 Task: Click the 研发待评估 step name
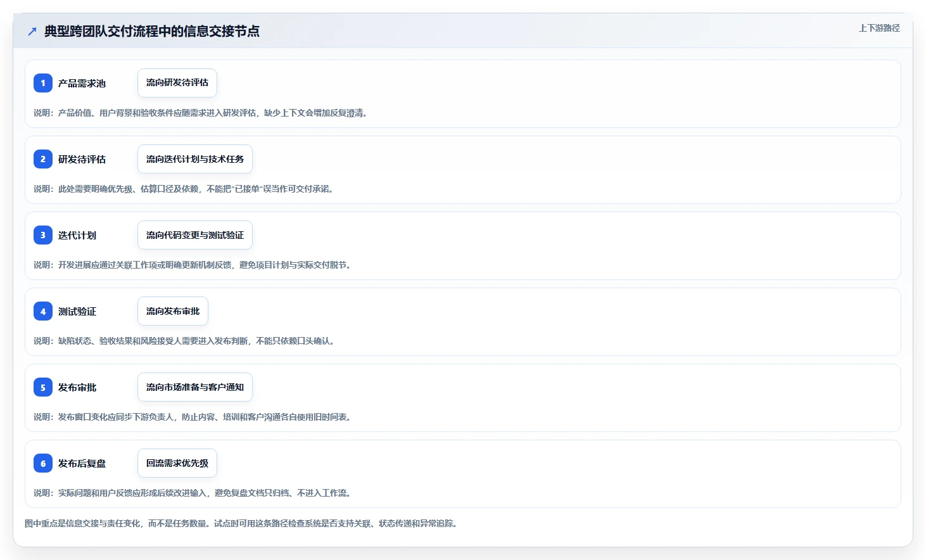[x=82, y=160]
